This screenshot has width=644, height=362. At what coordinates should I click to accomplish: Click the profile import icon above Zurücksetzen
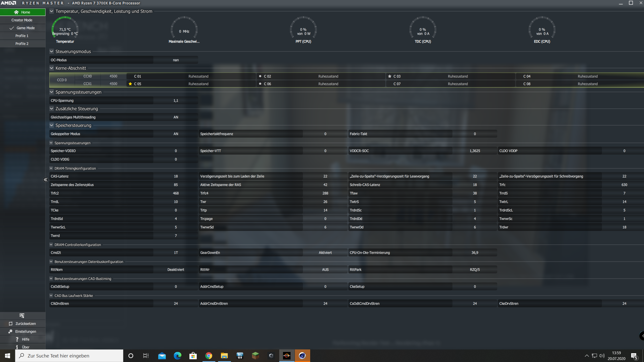tap(22, 315)
